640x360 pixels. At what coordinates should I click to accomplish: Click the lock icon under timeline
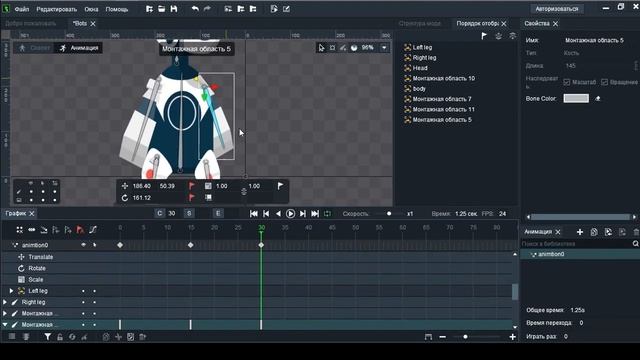[60, 337]
